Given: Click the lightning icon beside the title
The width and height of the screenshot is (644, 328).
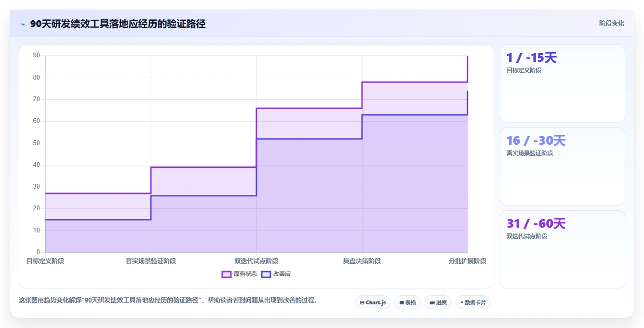Looking at the screenshot, I should [23, 24].
